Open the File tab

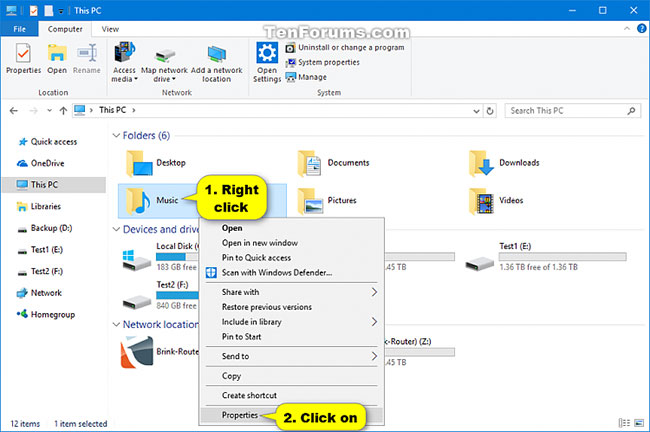point(19,29)
